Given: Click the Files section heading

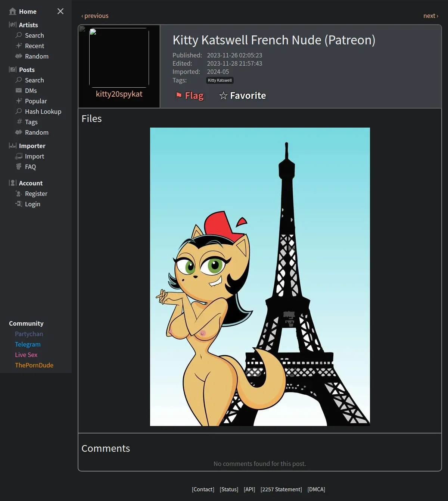Looking at the screenshot, I should coord(91,119).
